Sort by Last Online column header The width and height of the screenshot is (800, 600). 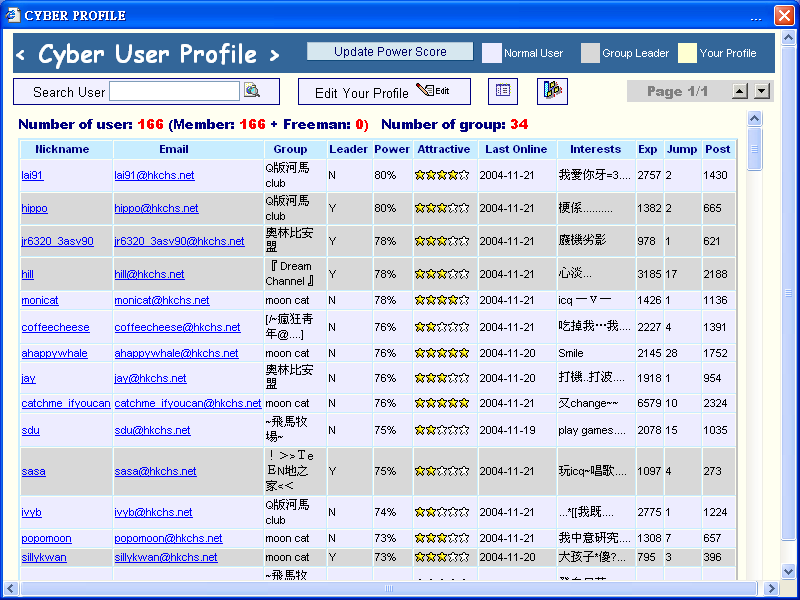tap(516, 149)
